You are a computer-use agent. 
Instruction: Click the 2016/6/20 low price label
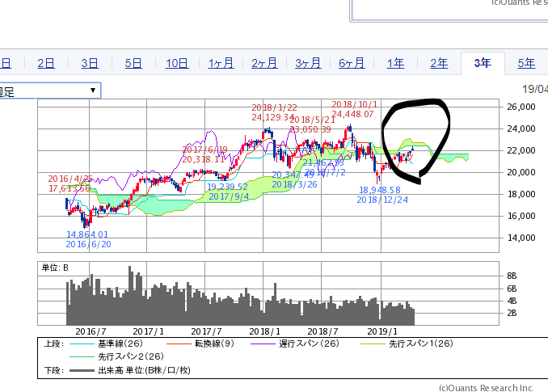(87, 238)
